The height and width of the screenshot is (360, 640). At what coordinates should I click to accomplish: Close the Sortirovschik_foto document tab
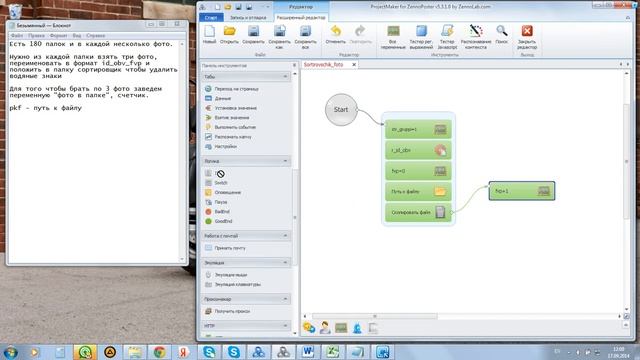[354, 64]
